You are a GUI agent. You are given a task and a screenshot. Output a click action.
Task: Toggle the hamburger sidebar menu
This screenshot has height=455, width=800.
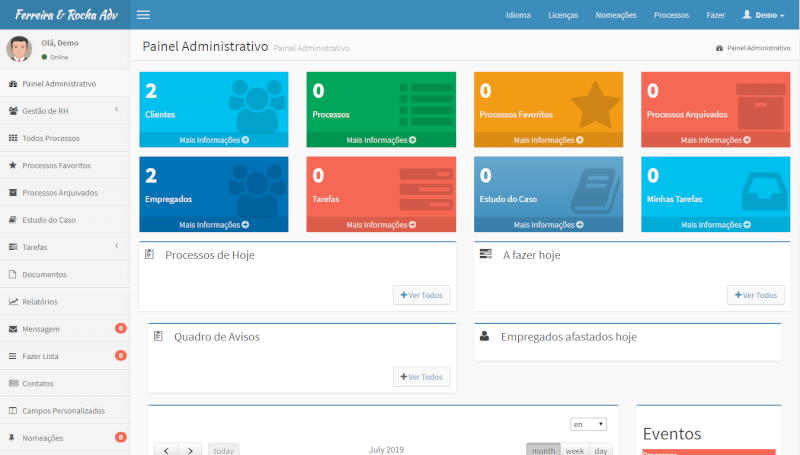click(143, 15)
